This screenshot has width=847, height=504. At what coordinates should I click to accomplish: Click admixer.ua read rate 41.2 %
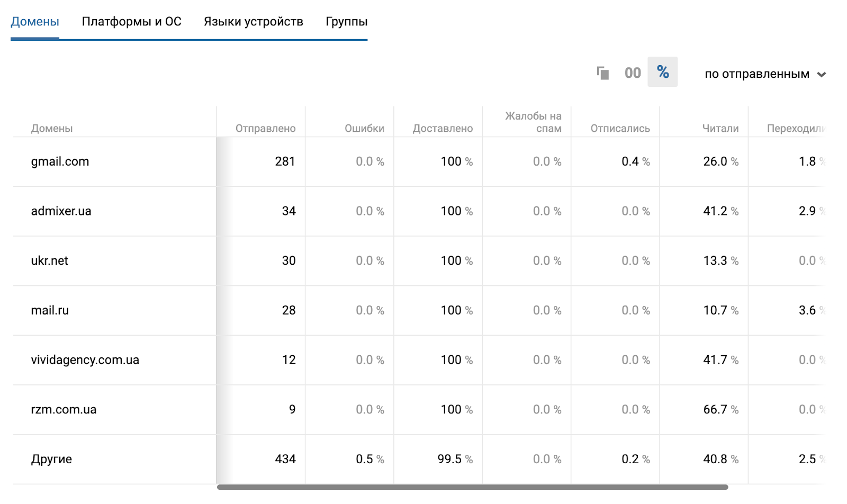tap(721, 211)
